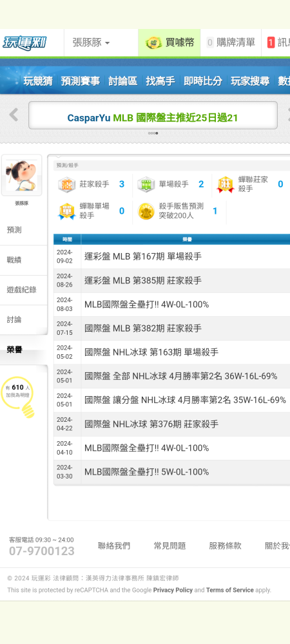
Task: Click the 殺手販售預測突破200人 count 1
Action: pyautogui.click(x=215, y=211)
